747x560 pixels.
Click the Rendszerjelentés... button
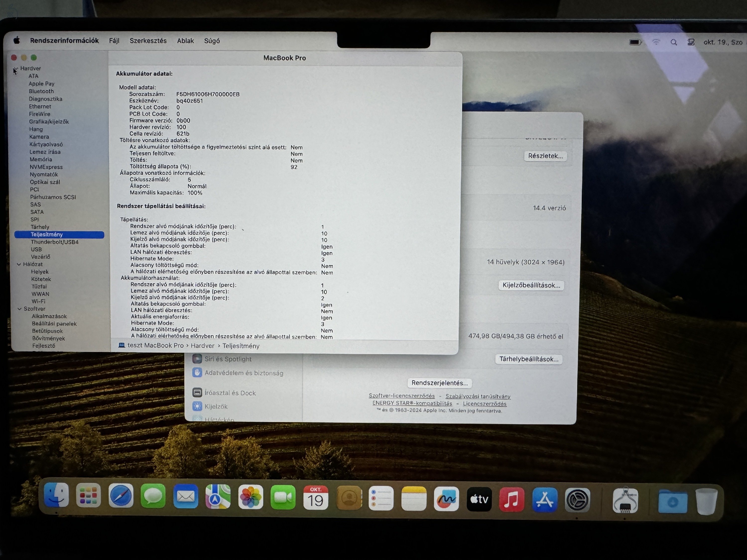[440, 383]
